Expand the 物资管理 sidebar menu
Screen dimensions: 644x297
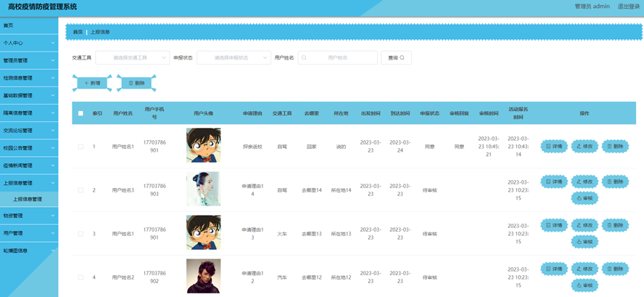point(29,216)
